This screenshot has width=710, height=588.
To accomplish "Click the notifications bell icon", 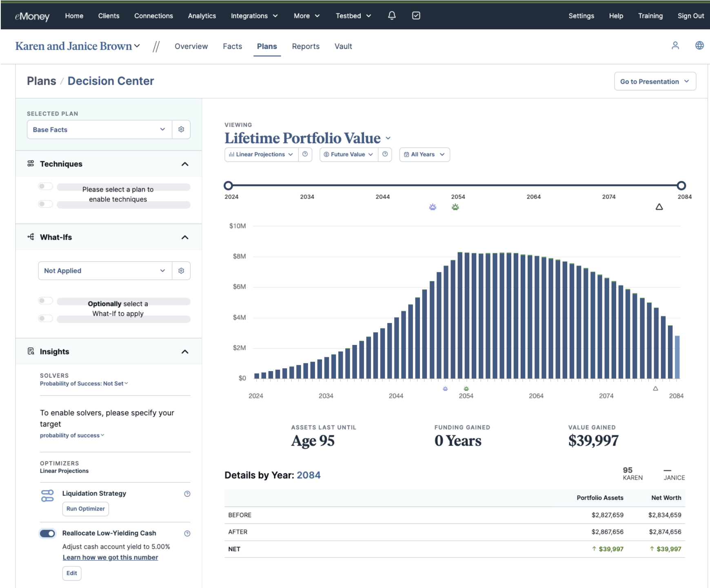I will click(392, 15).
